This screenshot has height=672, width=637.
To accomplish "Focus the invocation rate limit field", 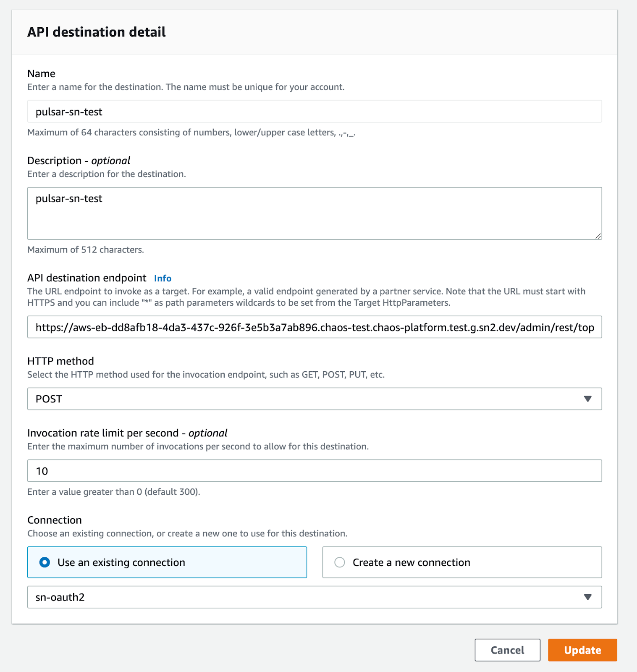I will click(x=314, y=471).
